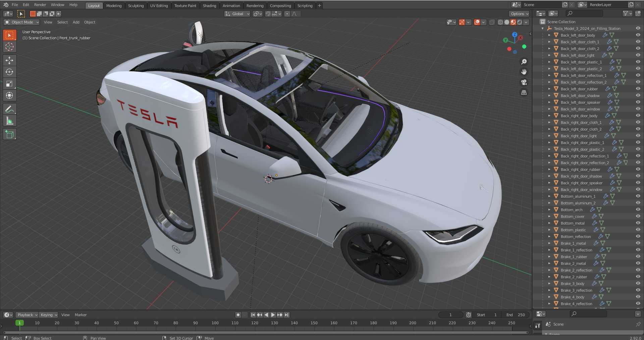Switch to material preview shading
The height and width of the screenshot is (340, 644).
pyautogui.click(x=513, y=22)
